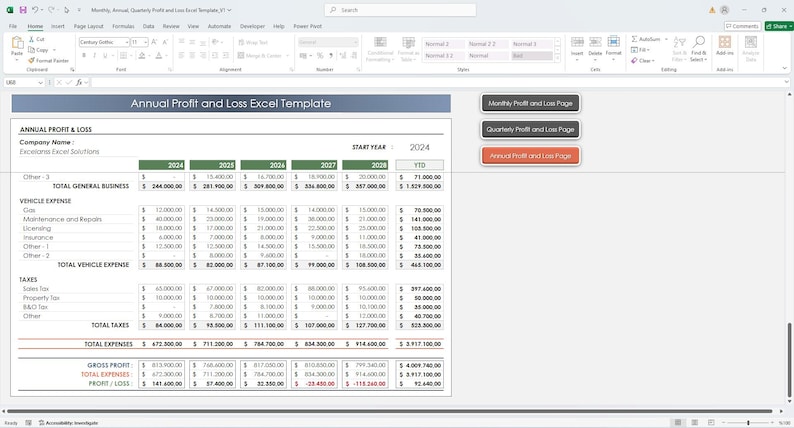Viewport: 794px width, 428px height.
Task: Click the zoom slider handle
Action: (748, 422)
